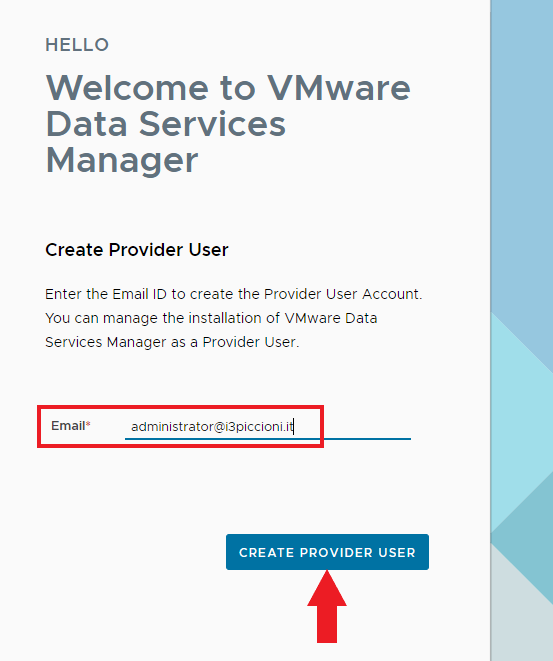Click the HELLO greeting text

pos(77,45)
